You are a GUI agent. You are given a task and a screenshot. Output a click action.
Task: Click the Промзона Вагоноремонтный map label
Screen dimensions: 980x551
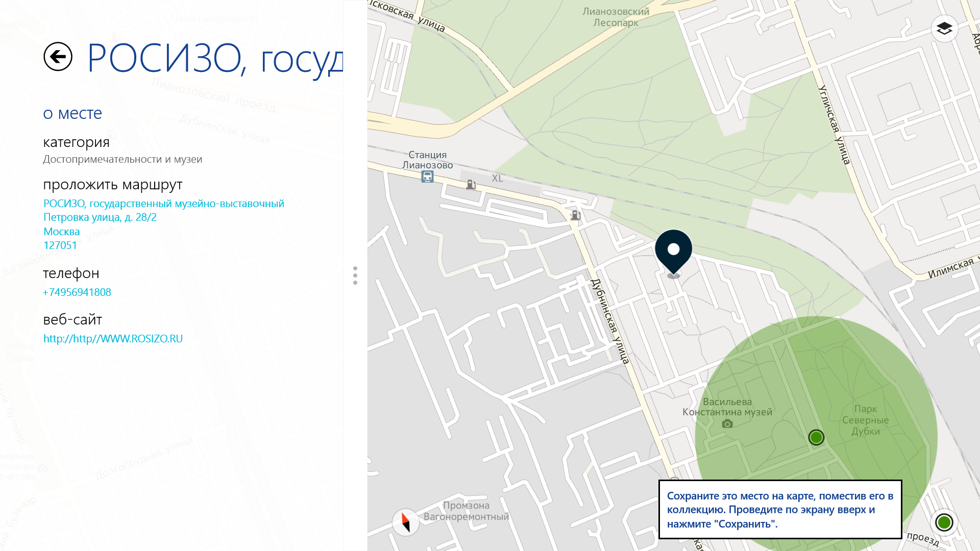[466, 511]
